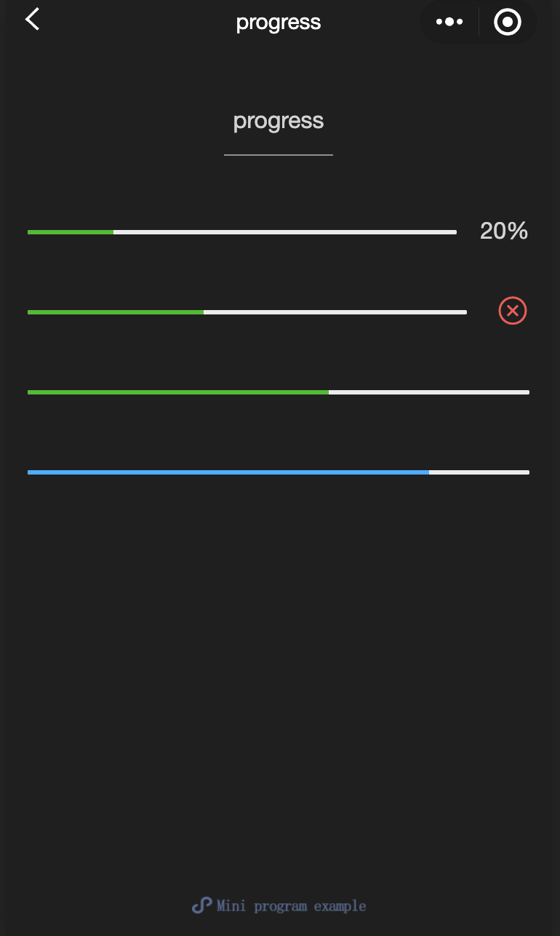Click the link icon in the footer

tap(201, 905)
